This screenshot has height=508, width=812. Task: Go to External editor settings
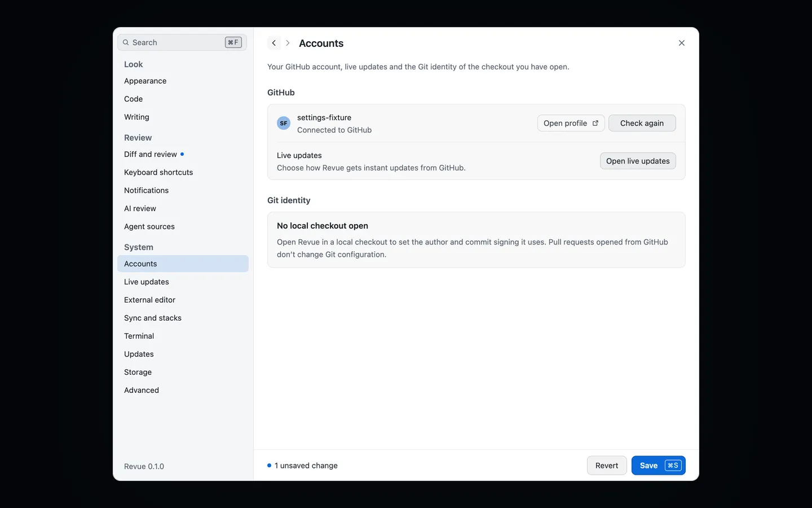[x=183, y=300]
